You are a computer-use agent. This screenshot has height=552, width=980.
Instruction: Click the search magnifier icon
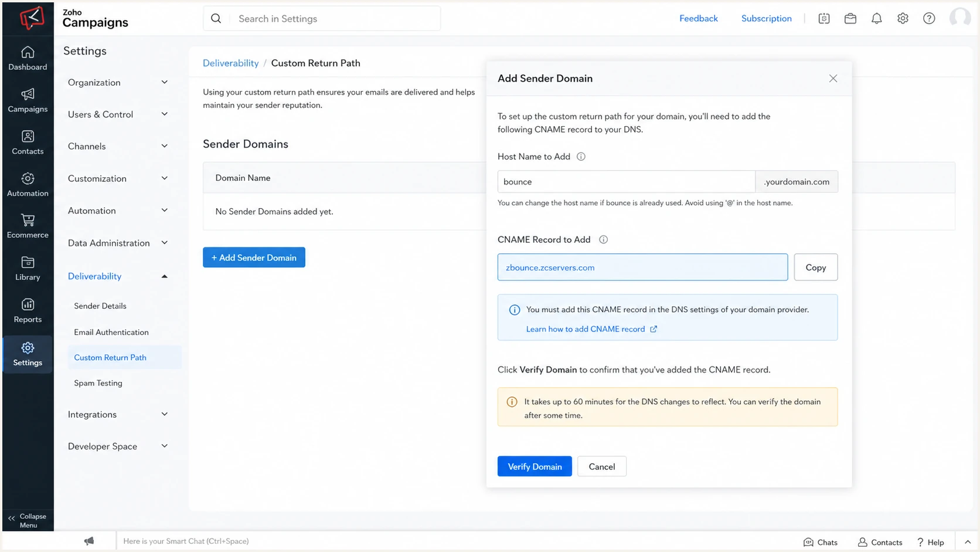tap(216, 19)
